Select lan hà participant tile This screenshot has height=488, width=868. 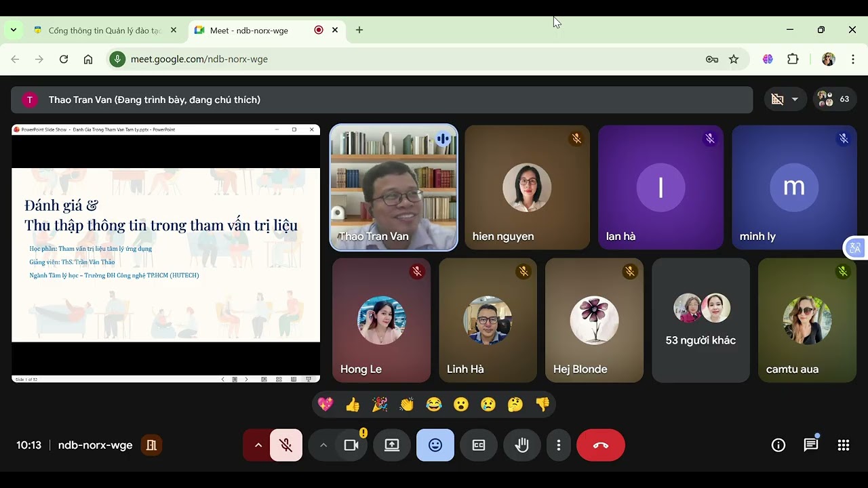(x=660, y=187)
